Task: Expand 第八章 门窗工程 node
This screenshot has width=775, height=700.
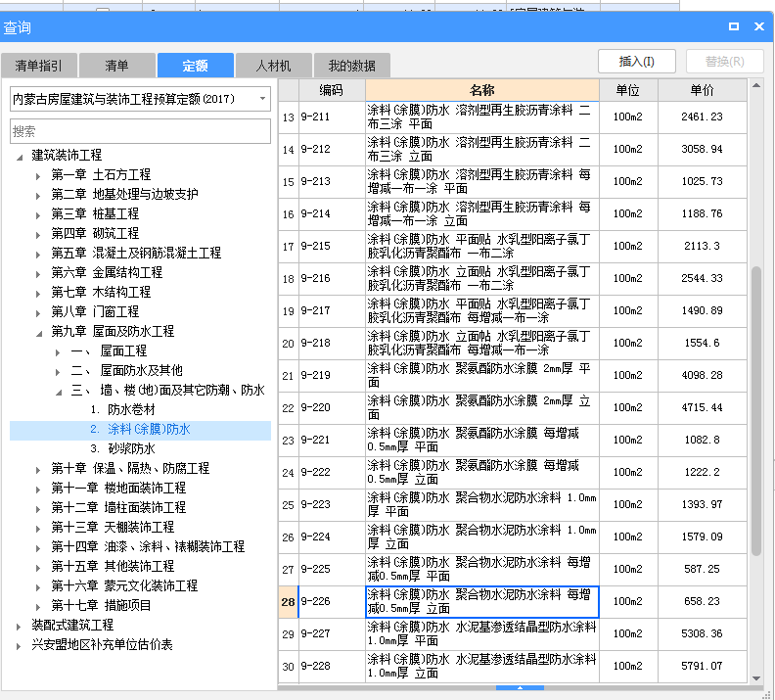Action: (38, 313)
